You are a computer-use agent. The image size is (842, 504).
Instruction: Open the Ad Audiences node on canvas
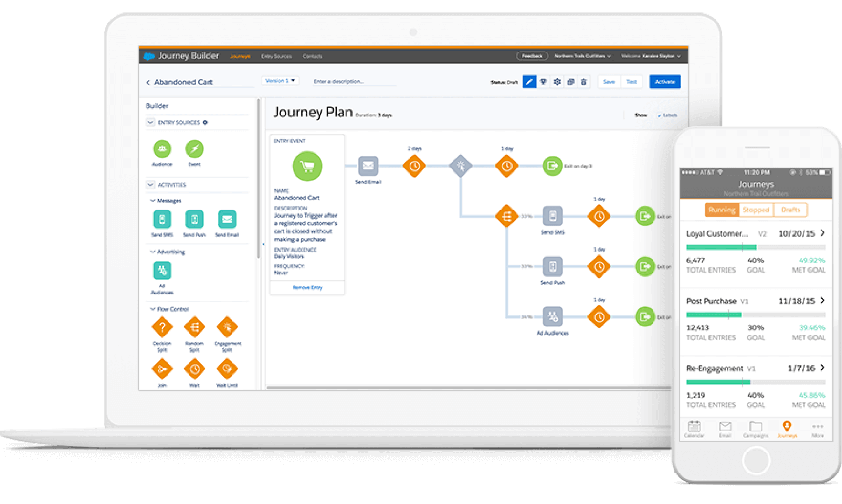(x=552, y=316)
